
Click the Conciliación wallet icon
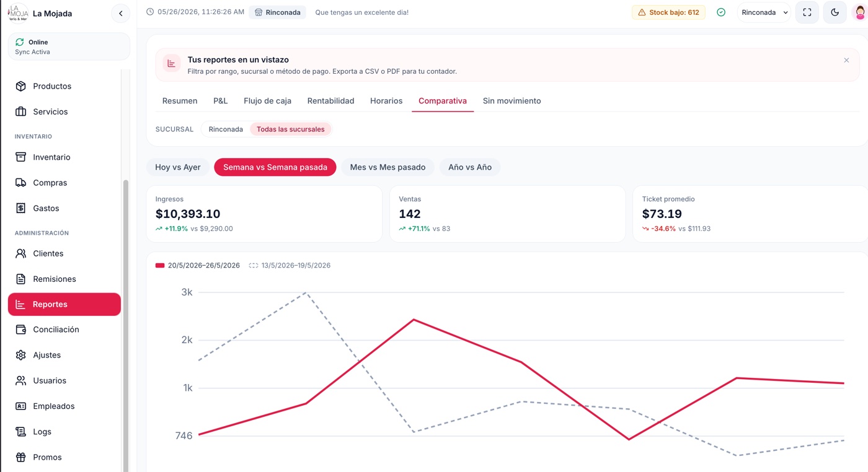(x=21, y=330)
